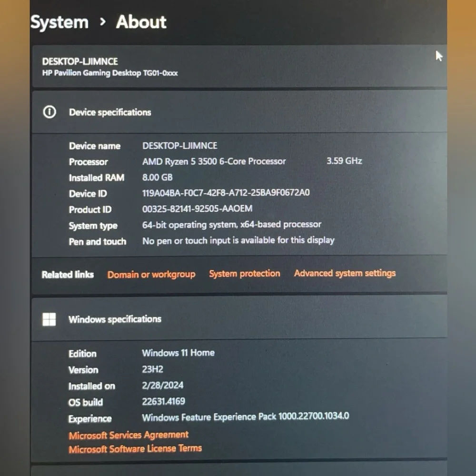Click the Product ID label

(x=90, y=209)
